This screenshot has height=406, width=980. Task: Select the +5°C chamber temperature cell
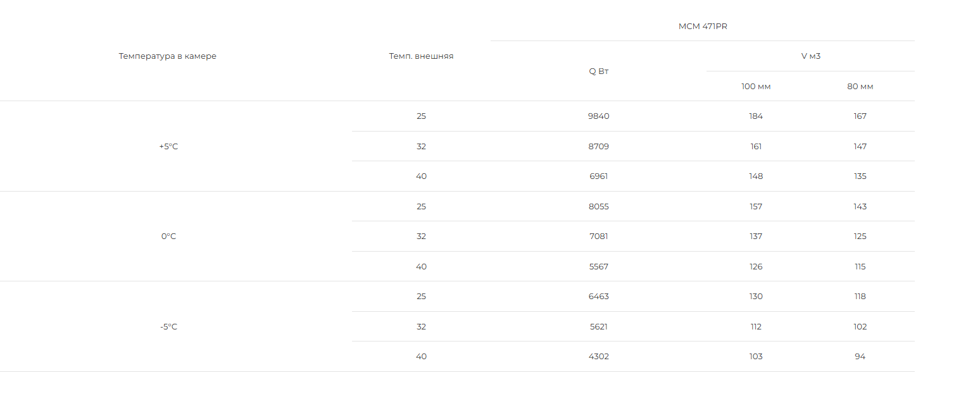pyautogui.click(x=168, y=146)
